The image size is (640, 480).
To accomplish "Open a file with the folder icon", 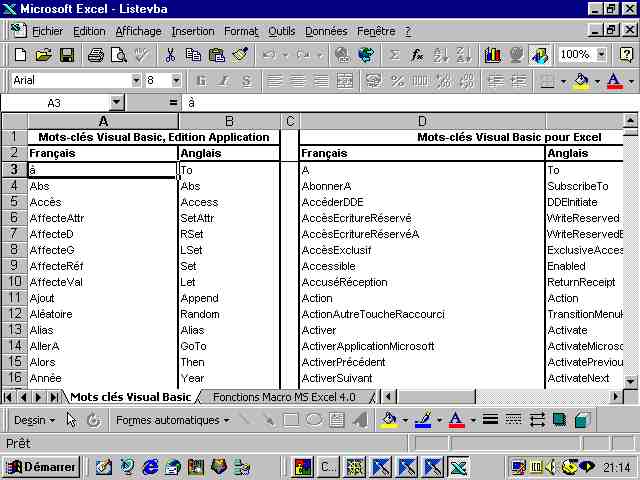I will point(43,55).
